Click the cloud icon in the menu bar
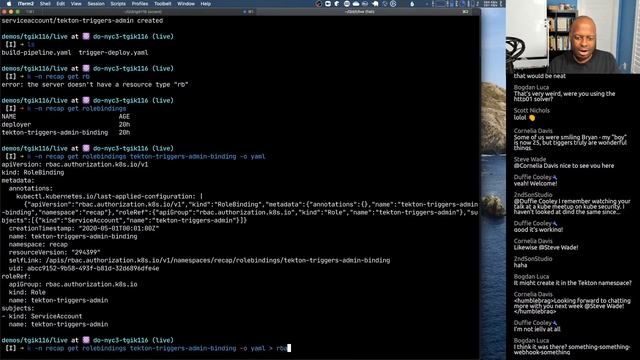 [x=356, y=4]
